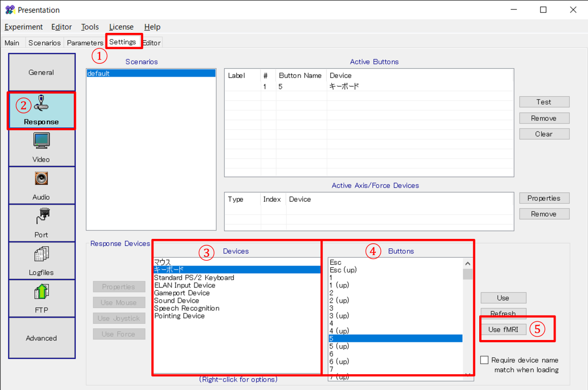Click the Use fMRI button
This screenshot has height=390, width=588.
(x=503, y=330)
